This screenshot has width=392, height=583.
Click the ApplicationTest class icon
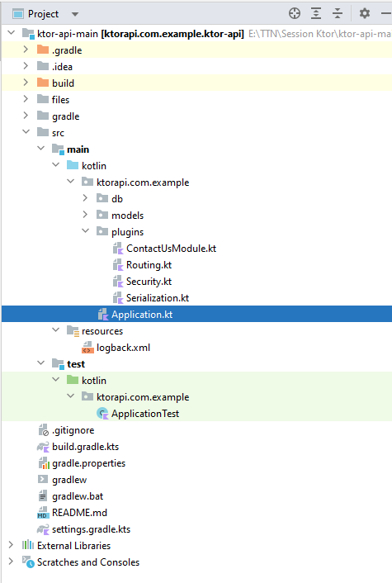[x=102, y=414]
